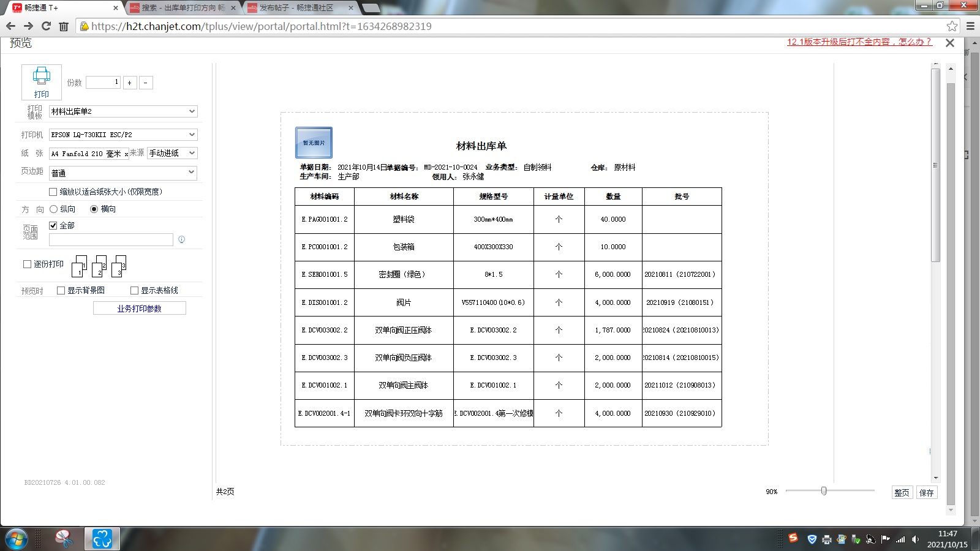This screenshot has width=980, height=551.
Task: Click the preview pane vertical scrollbar thumb
Action: click(935, 165)
